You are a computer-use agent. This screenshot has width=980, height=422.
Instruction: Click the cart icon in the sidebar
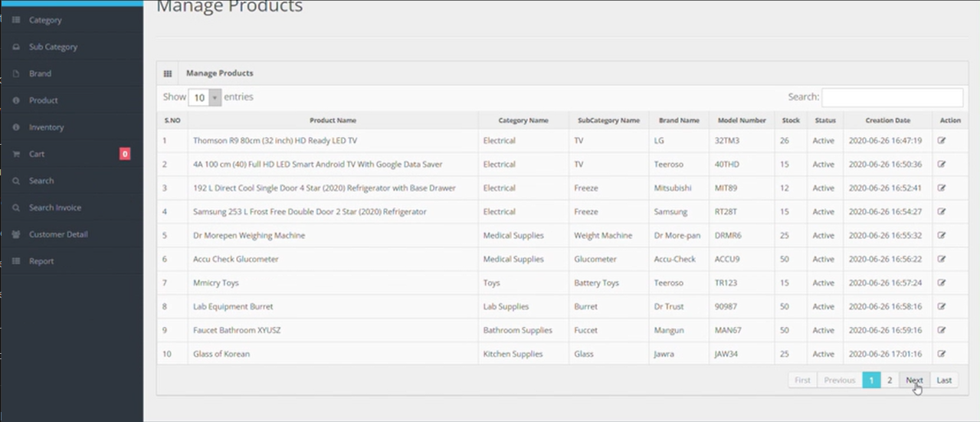16,154
